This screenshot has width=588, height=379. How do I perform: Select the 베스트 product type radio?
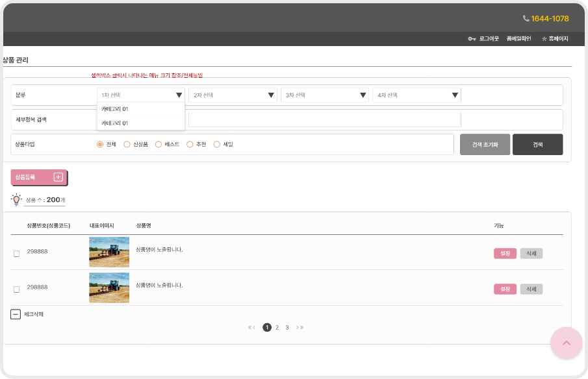[x=158, y=145]
